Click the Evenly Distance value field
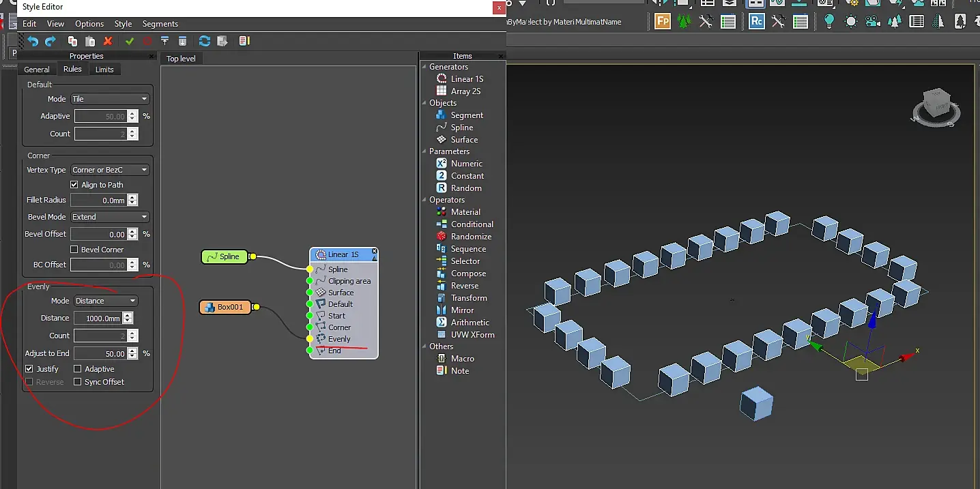The image size is (980, 489). (98, 318)
